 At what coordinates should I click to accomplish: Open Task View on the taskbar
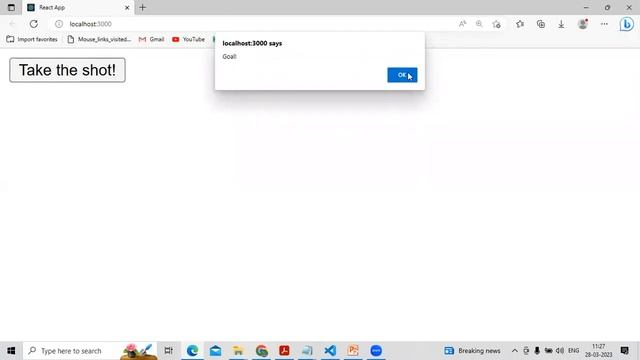[x=168, y=351]
